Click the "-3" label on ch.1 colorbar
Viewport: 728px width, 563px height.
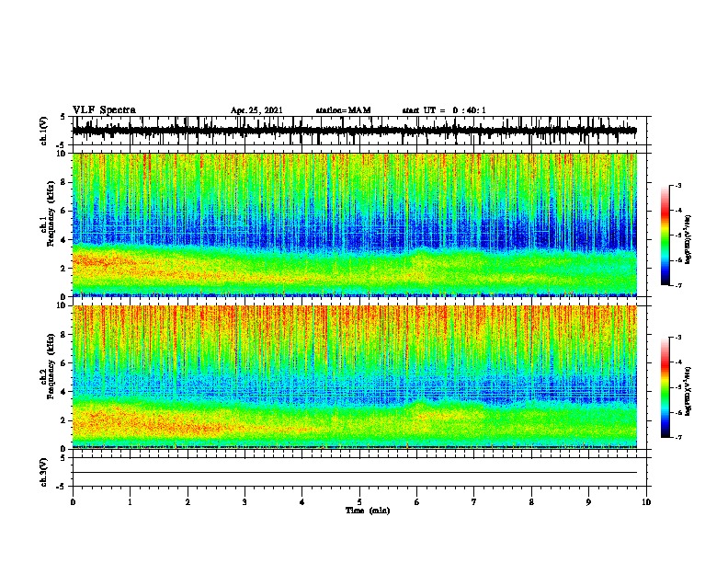pos(678,186)
